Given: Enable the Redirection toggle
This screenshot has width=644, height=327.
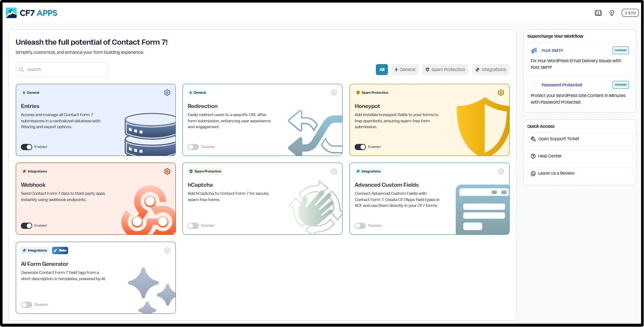Looking at the screenshot, I should (193, 147).
